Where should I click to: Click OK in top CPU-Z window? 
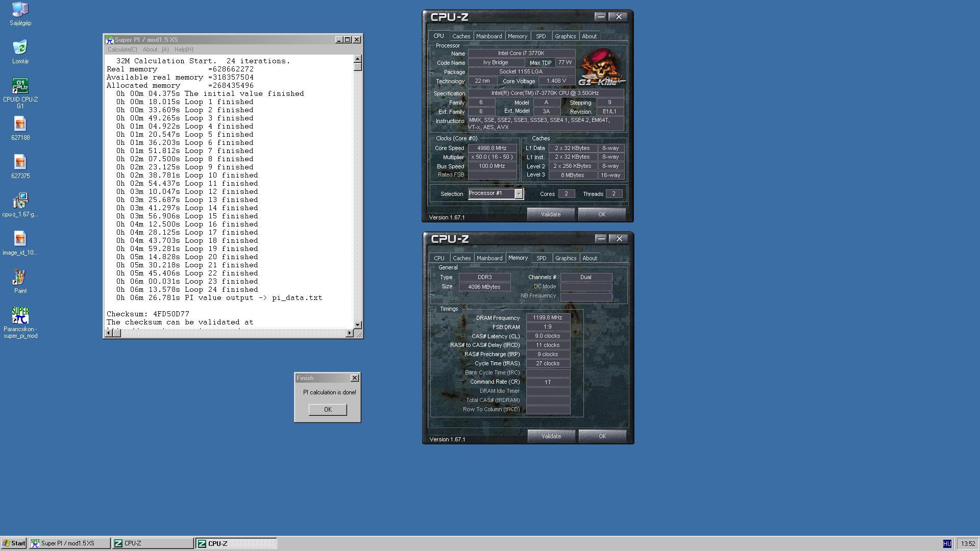coord(602,214)
